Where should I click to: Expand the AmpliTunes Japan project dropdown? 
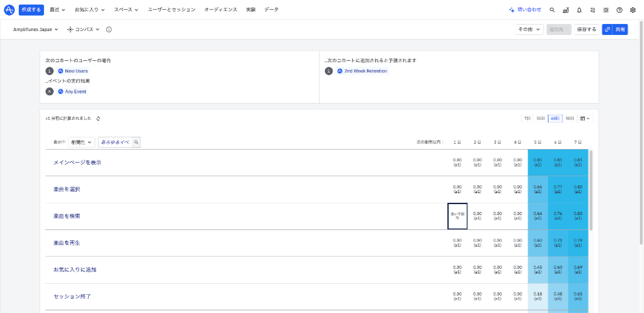click(x=36, y=30)
